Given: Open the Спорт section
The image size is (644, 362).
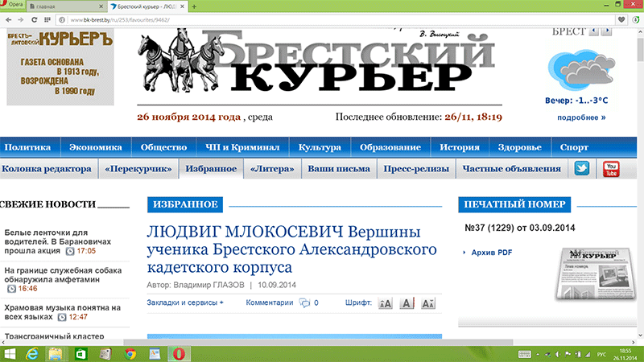Looking at the screenshot, I should (x=574, y=147).
